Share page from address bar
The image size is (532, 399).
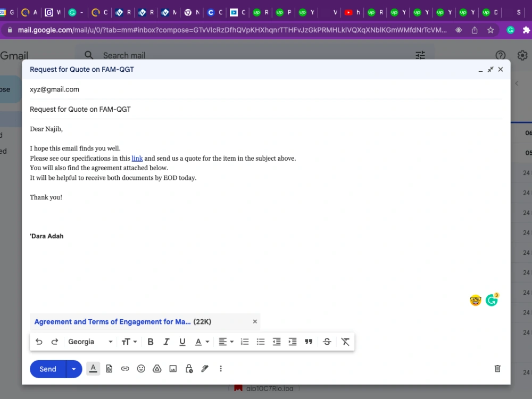tap(475, 30)
